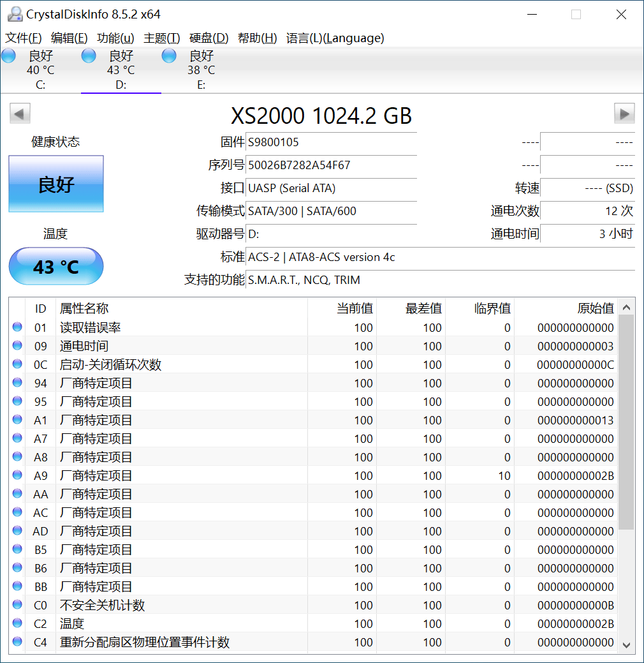Open the 主题(T) menu

tap(162, 38)
